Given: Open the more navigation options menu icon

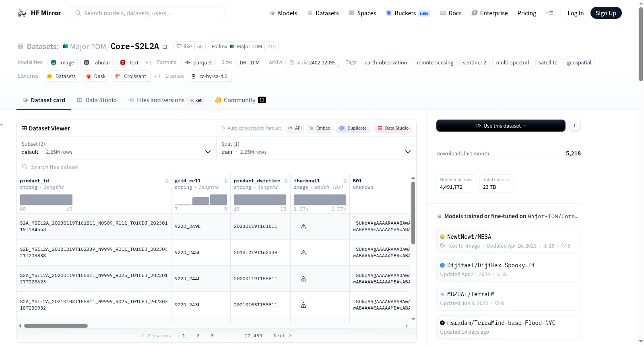Looking at the screenshot, I should coord(549,13).
